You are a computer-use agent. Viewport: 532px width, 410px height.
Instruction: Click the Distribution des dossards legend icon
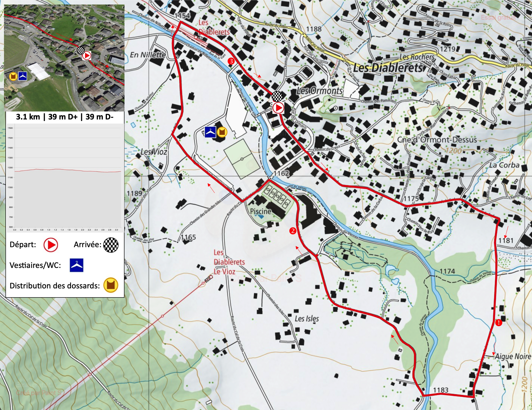pyautogui.click(x=111, y=285)
